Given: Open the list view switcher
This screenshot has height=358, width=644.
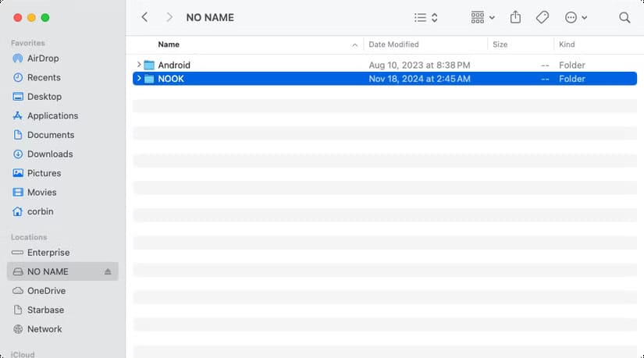Looking at the screenshot, I should coord(426,18).
